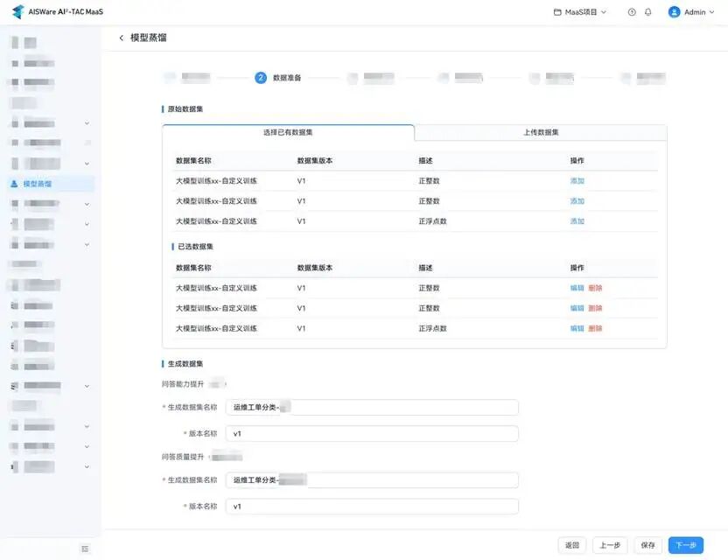728x560 pixels.
Task: Focus 版本名称 field under 问答质量提升
Action: pyautogui.click(x=372, y=507)
